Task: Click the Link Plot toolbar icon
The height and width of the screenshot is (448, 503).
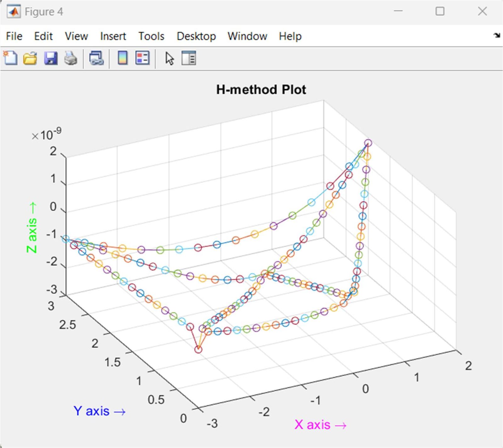Action: point(97,59)
